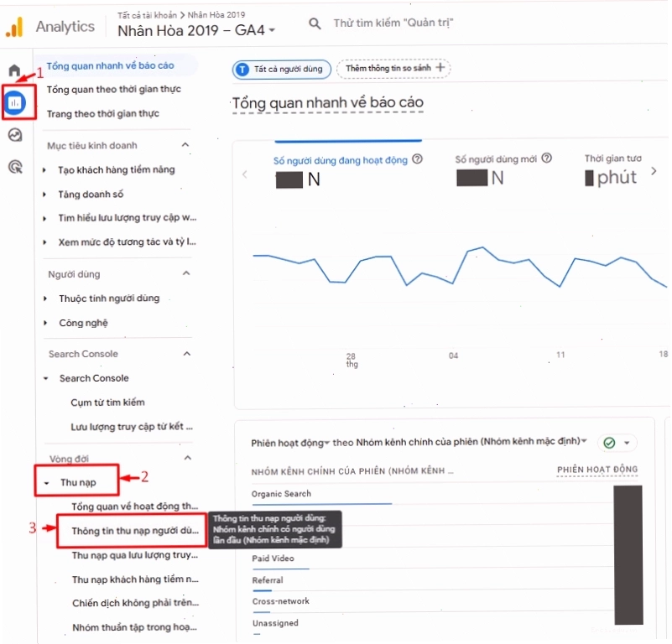Open Trang theo thời gian thực
The height and width of the screenshot is (644, 672).
[x=103, y=113]
